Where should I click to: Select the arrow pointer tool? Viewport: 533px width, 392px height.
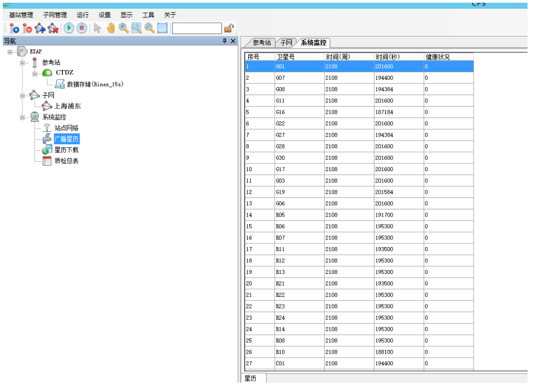click(x=97, y=28)
